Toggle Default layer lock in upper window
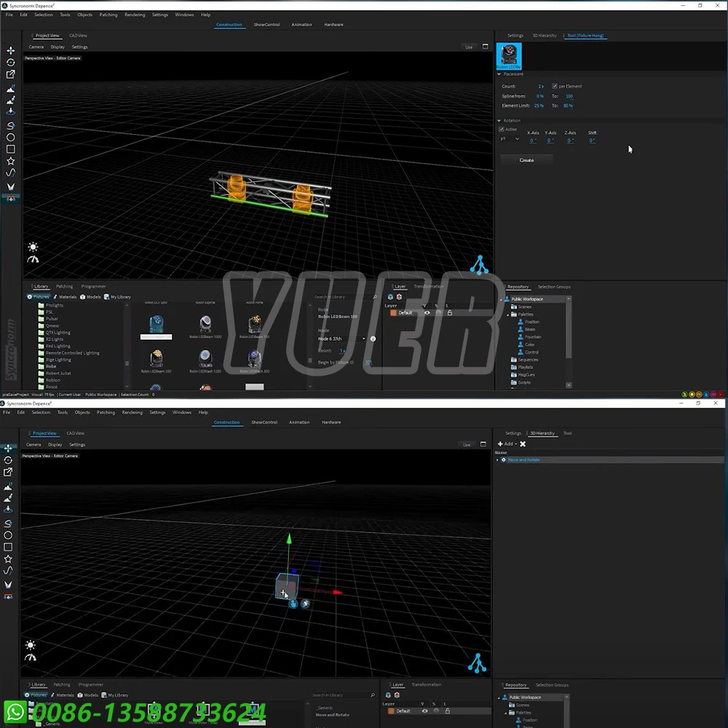This screenshot has width=728, height=728. tap(449, 313)
